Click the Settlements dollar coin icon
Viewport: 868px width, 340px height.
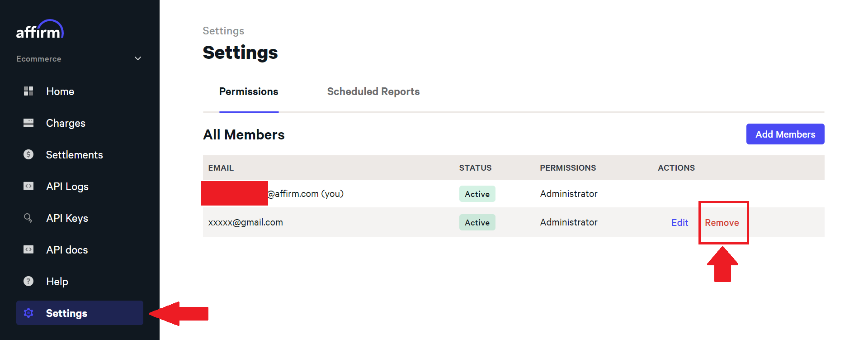[x=28, y=154]
